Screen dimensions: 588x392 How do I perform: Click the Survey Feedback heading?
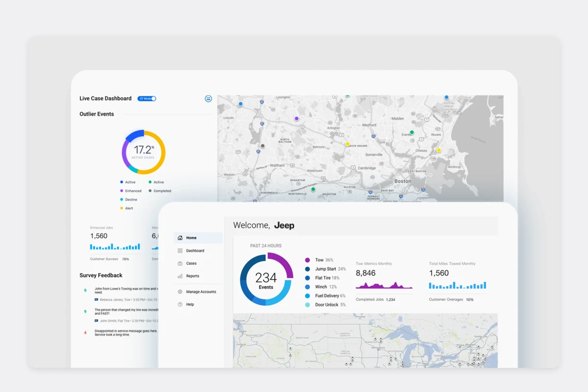(x=101, y=275)
